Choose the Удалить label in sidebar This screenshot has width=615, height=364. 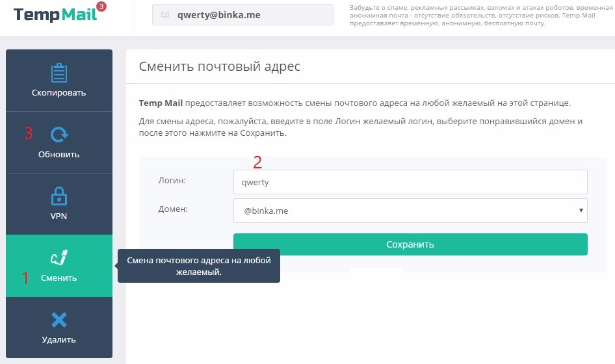[x=59, y=339]
